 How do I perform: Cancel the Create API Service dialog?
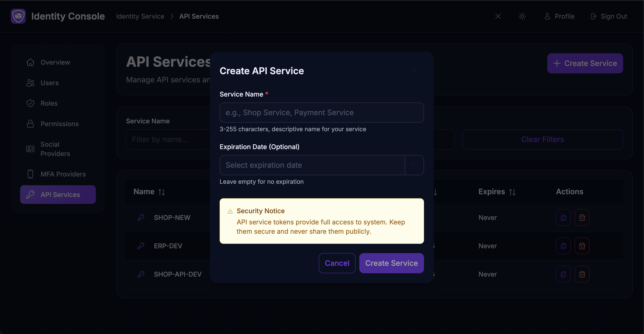click(x=337, y=263)
